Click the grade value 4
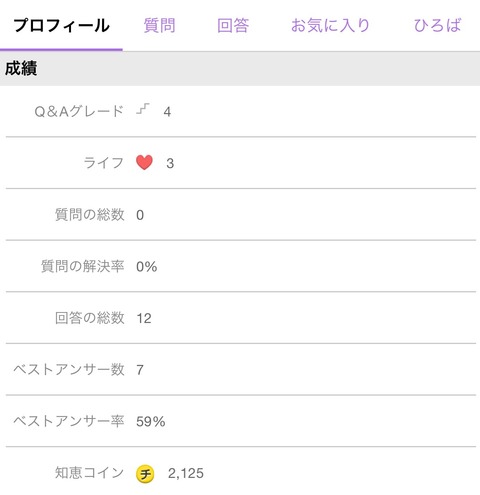This screenshot has width=480, height=495. [x=167, y=112]
